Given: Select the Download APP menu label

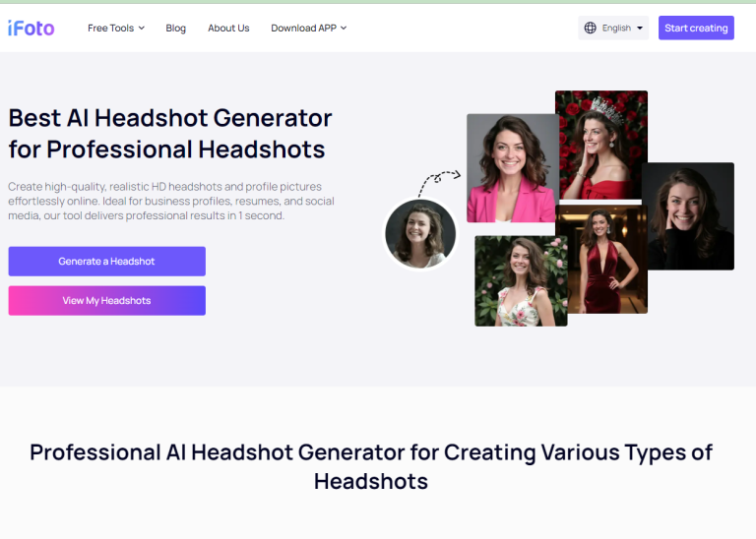Looking at the screenshot, I should pyautogui.click(x=303, y=29).
